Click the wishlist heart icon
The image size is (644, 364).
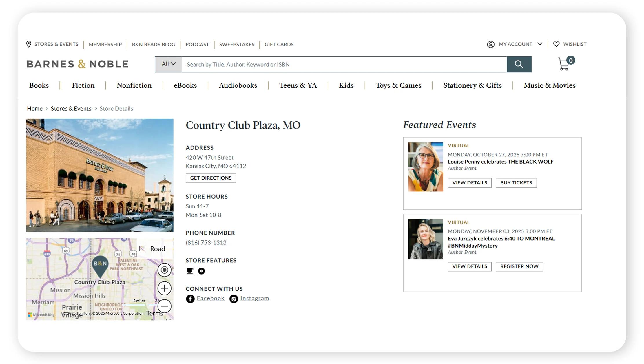(x=556, y=44)
